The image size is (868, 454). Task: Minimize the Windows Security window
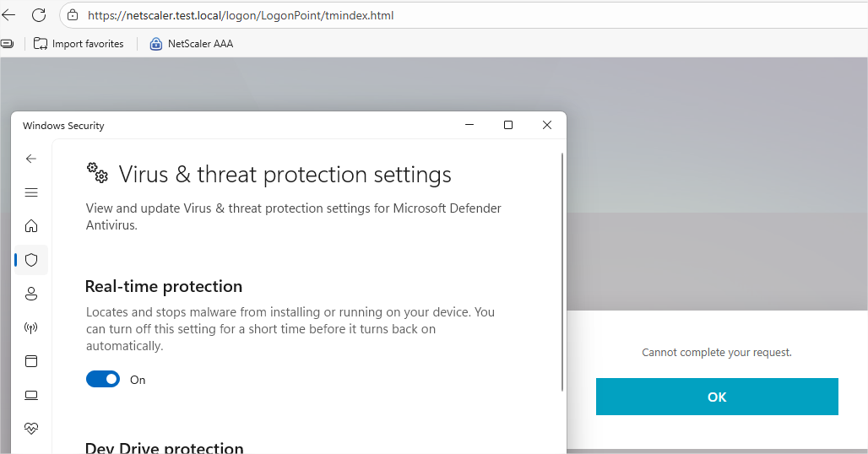point(469,125)
